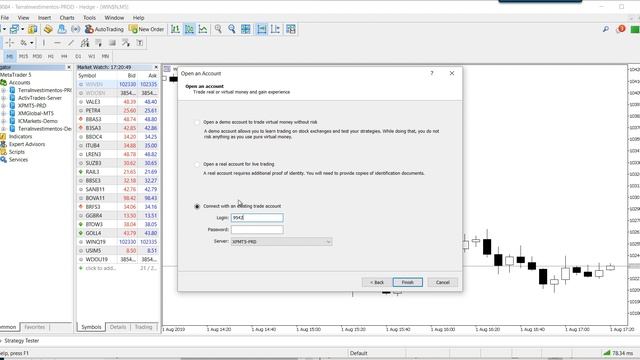Image resolution: width=640 pixels, height=360 pixels.
Task: Switch chart to line chart mode
Action: click(203, 29)
